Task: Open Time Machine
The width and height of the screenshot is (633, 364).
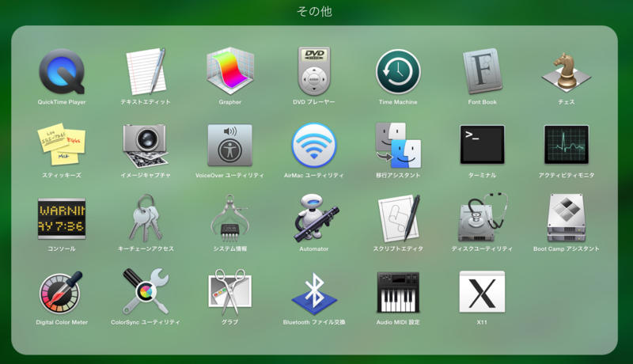Action: tap(398, 72)
